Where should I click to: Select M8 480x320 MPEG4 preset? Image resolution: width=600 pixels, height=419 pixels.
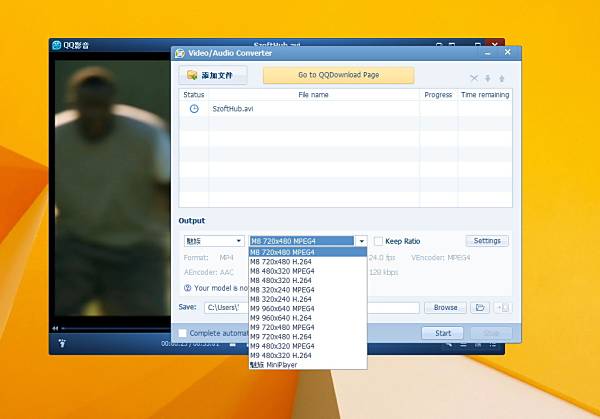click(308, 271)
